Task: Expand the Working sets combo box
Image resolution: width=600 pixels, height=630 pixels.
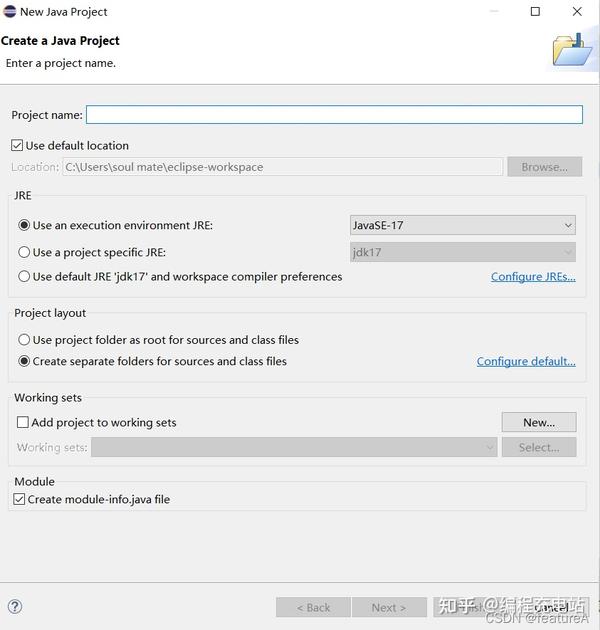Action: 294,447
